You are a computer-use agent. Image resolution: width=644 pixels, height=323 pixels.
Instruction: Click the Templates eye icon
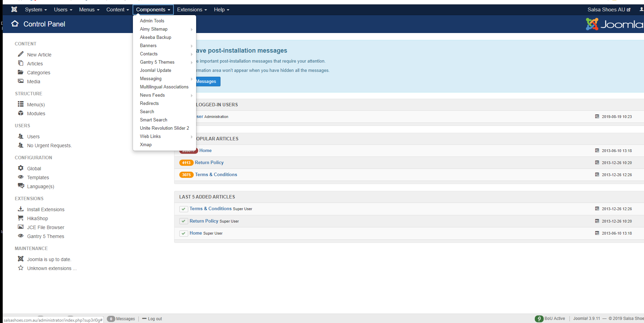21,177
